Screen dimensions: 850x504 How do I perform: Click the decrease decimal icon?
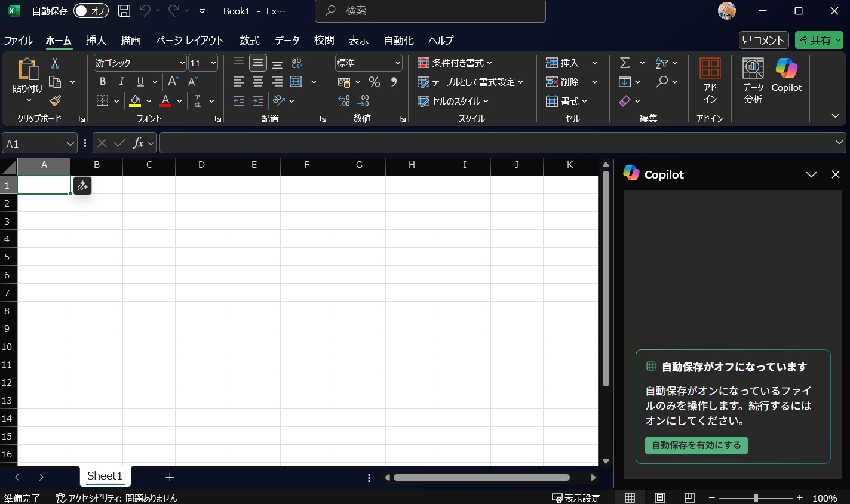[x=363, y=101]
